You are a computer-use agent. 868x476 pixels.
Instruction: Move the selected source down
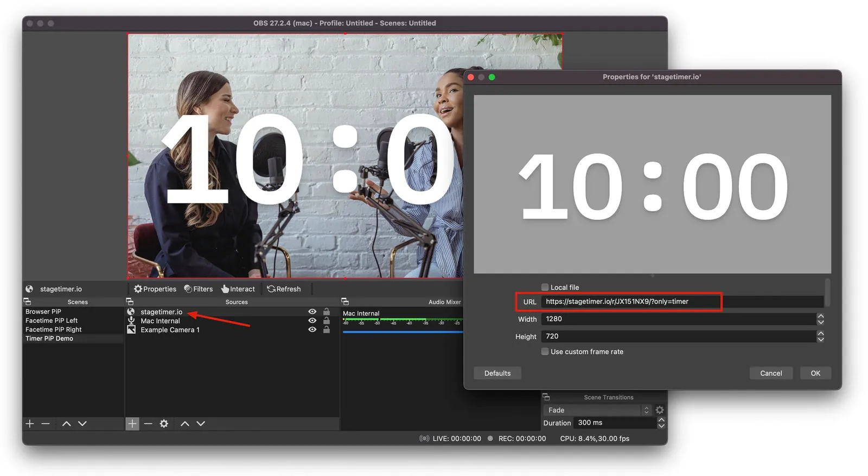(201, 423)
